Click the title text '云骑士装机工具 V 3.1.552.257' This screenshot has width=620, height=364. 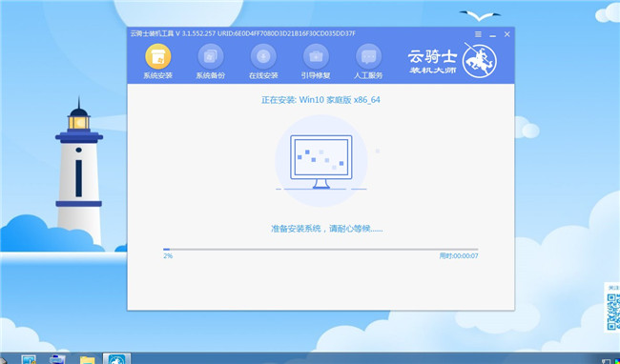[x=173, y=33]
